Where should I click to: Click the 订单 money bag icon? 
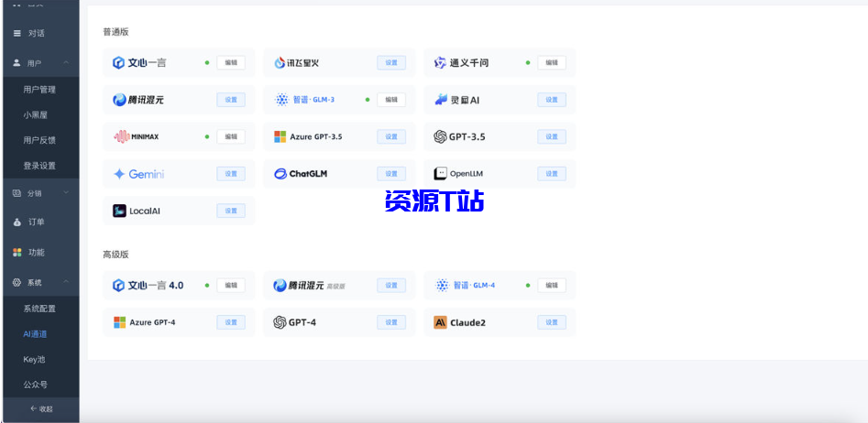click(17, 222)
